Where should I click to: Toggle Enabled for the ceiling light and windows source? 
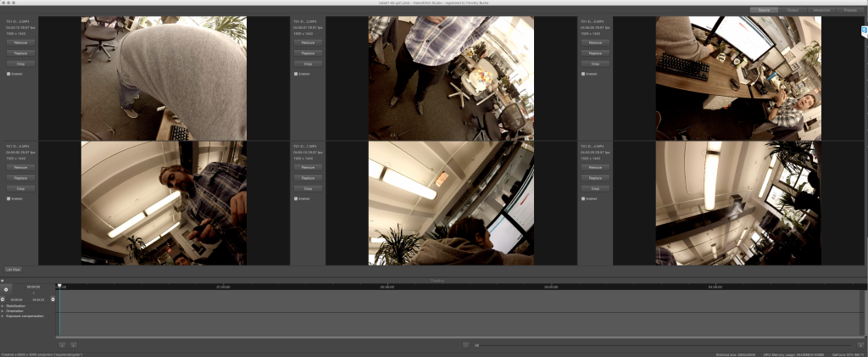[583, 198]
